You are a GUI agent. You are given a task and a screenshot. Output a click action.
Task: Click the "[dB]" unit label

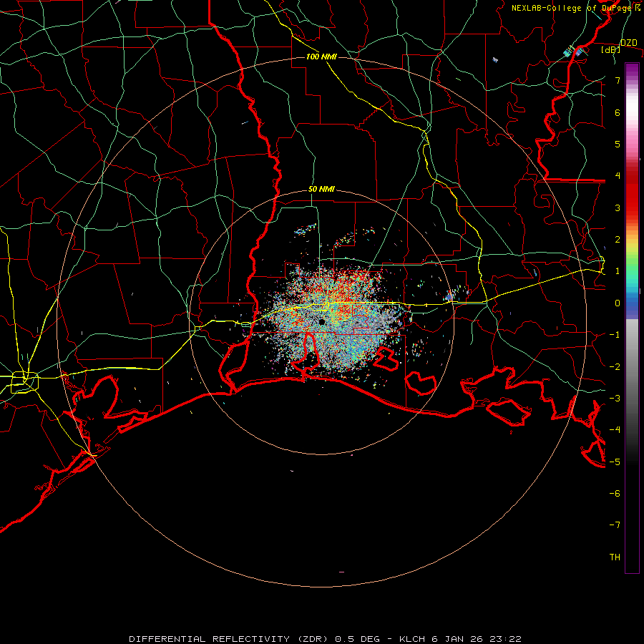(x=611, y=49)
